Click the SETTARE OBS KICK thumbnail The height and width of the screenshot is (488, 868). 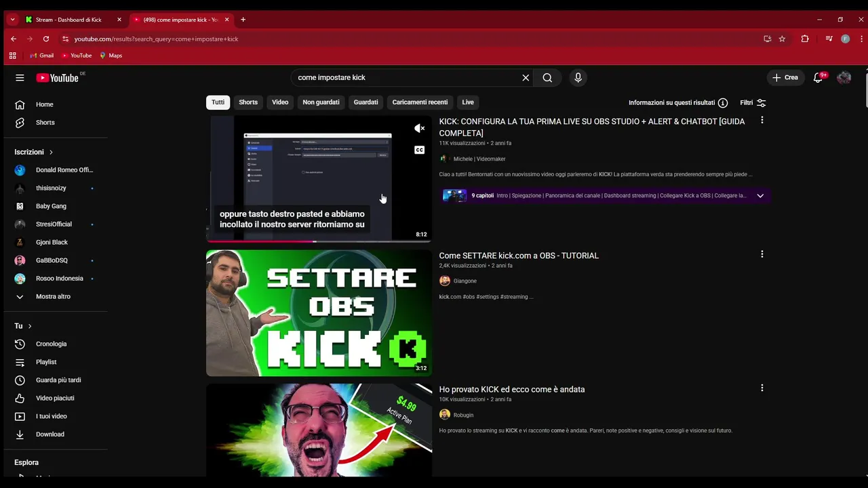319,313
